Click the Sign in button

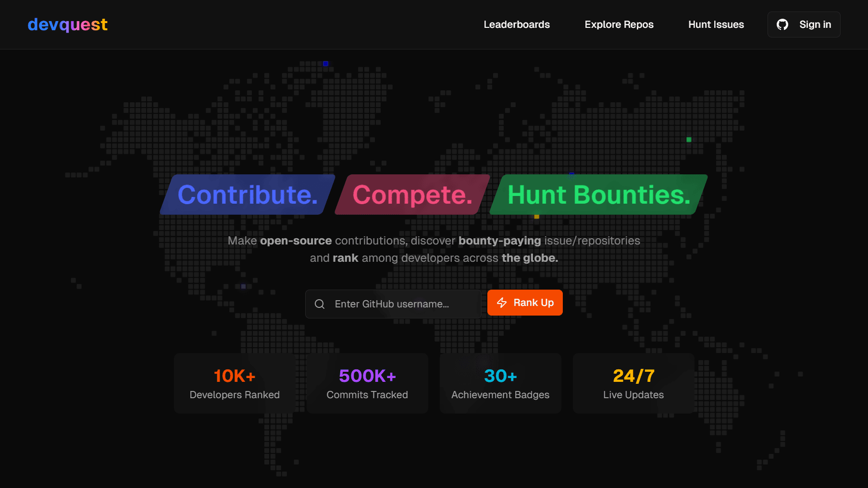[803, 24]
